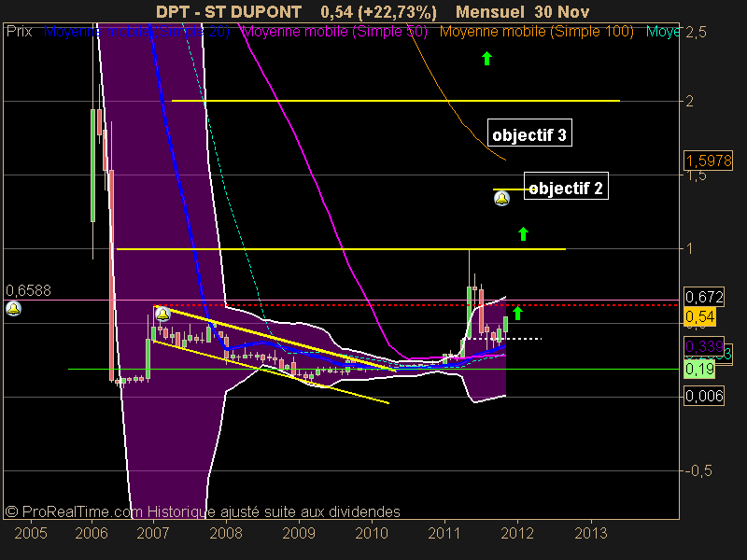Image resolution: width=747 pixels, height=560 pixels.
Task: Open Moyenne mobile (Simple 50) indicator settings
Action: 334,32
